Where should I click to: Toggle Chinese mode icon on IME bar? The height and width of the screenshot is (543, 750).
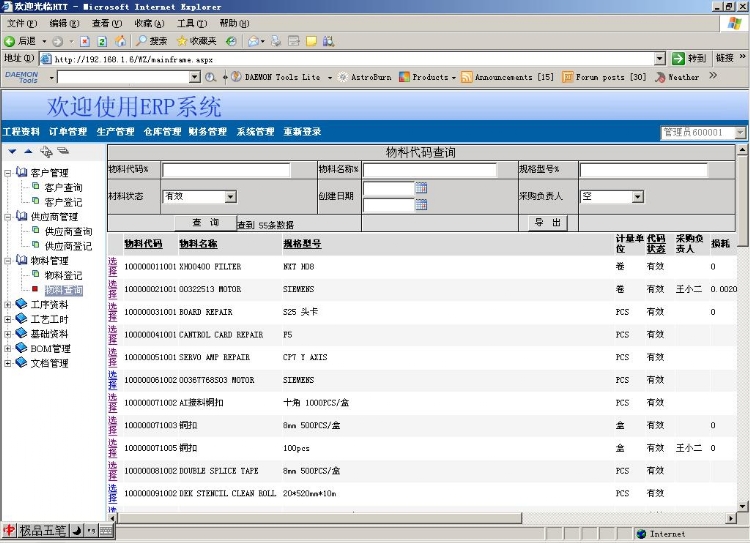[9, 530]
